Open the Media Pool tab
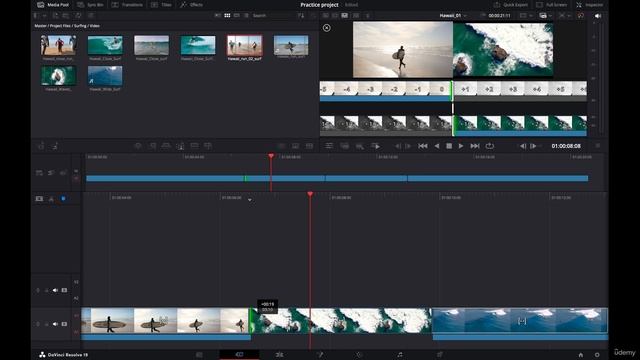Viewport: 640px width, 360px height. [x=53, y=5]
